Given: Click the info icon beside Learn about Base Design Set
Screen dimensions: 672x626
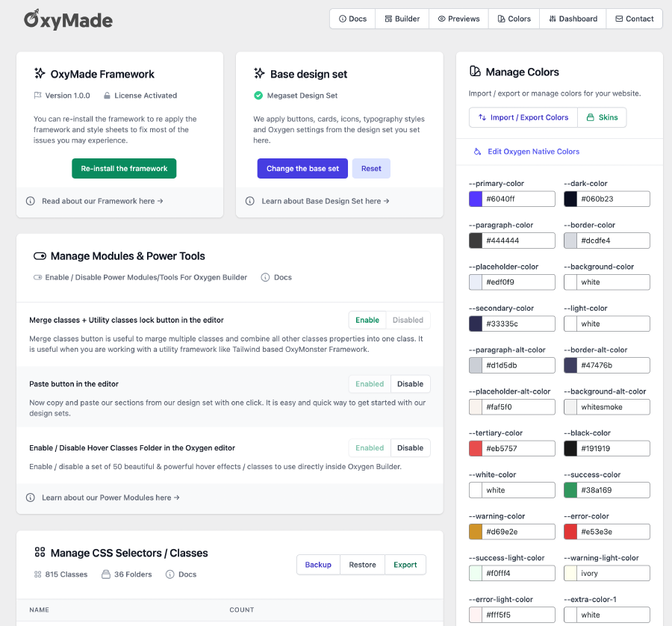Looking at the screenshot, I should point(249,200).
